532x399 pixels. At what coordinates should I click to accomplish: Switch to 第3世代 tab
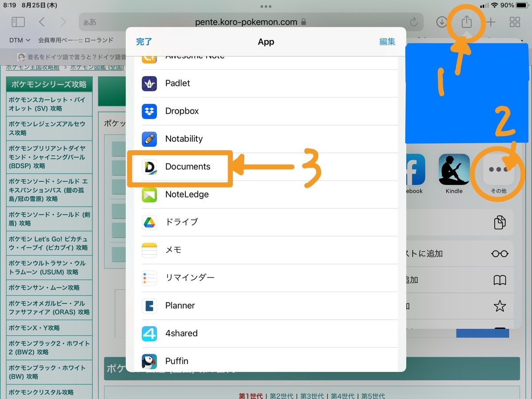[x=312, y=396]
